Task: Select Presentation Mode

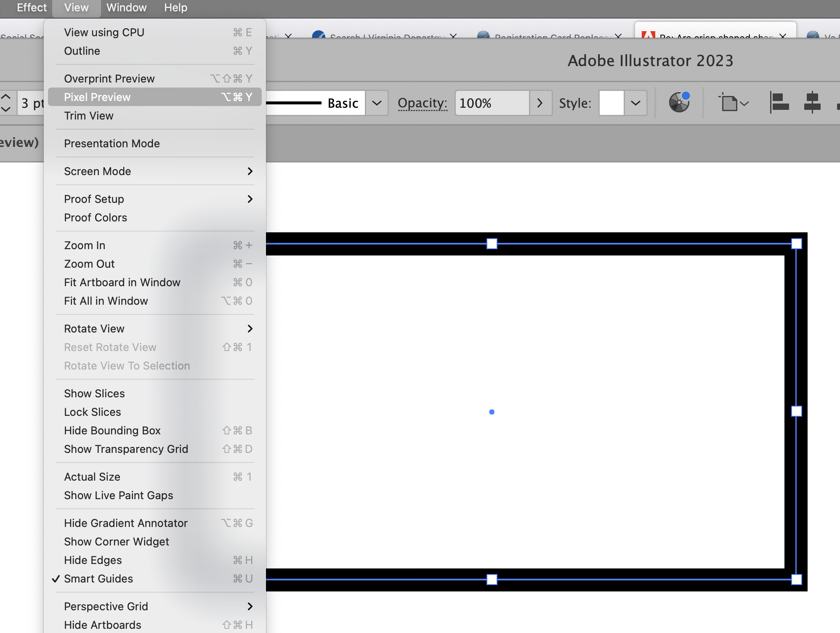Action: pos(112,143)
